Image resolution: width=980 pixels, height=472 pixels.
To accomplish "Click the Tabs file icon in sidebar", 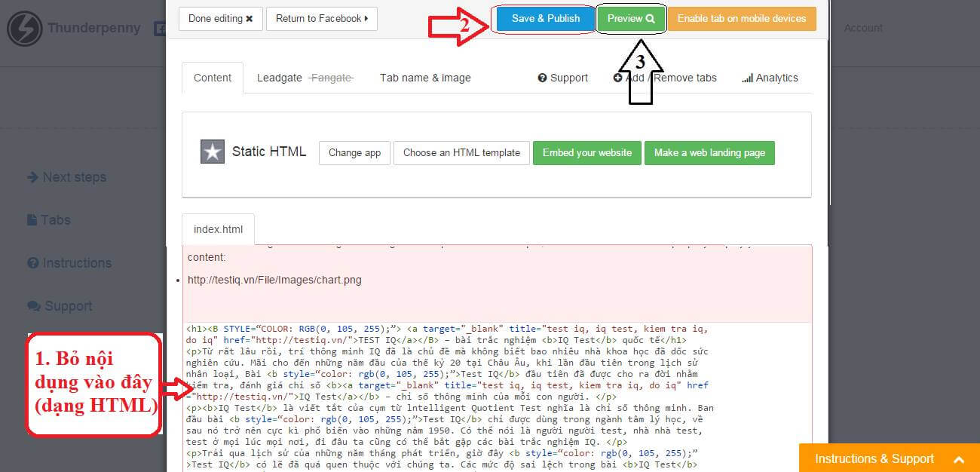I will (x=32, y=220).
